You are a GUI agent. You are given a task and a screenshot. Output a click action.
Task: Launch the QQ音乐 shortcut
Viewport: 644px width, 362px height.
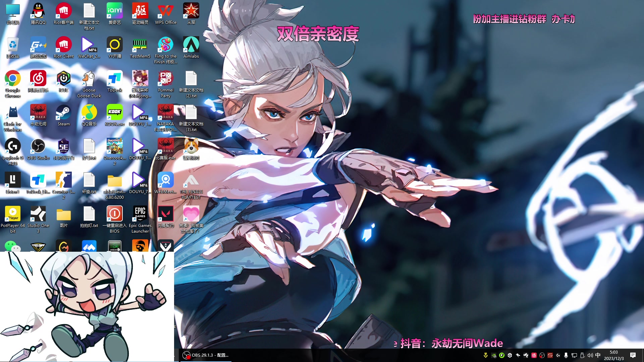89,115
